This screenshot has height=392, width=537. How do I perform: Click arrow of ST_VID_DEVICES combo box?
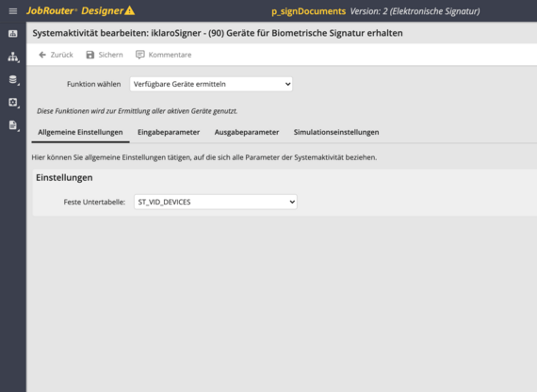click(x=292, y=203)
